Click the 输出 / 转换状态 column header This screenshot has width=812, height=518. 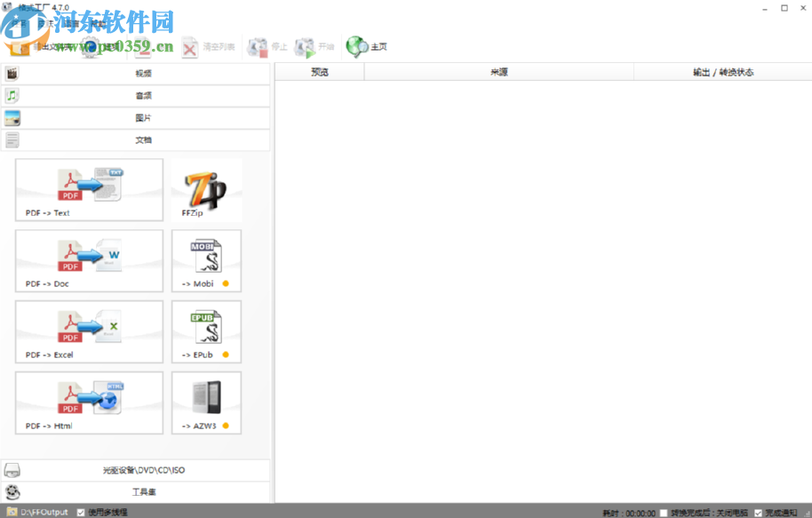click(723, 72)
